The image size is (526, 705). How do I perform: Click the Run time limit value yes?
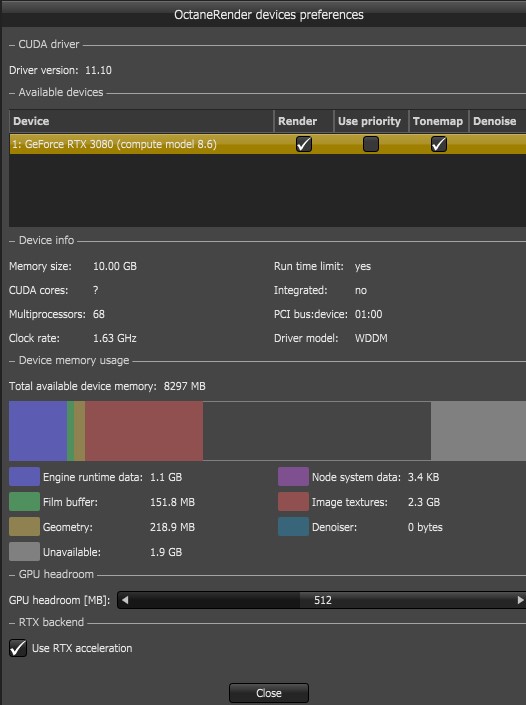coord(363,266)
